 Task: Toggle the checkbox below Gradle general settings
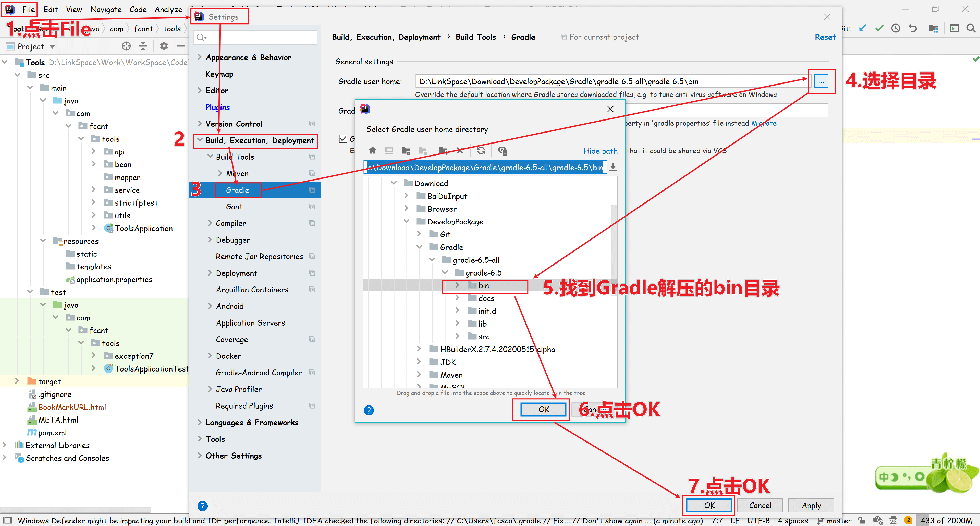pyautogui.click(x=343, y=139)
